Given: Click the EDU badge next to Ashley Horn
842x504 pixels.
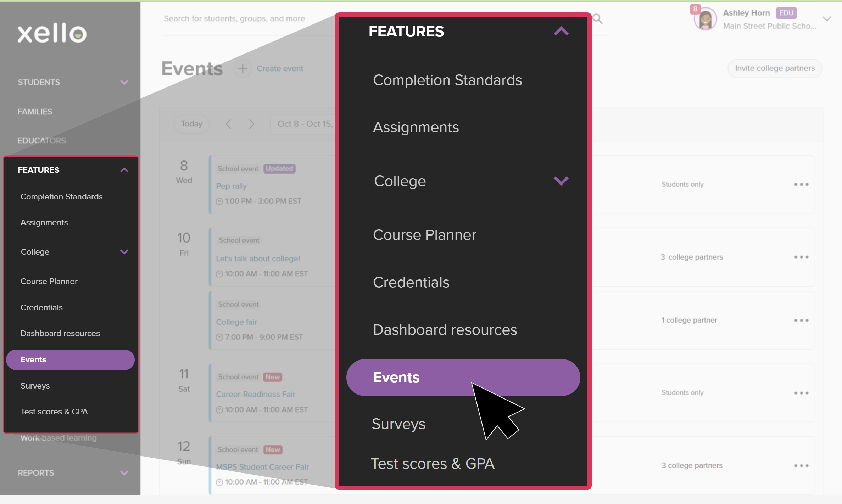Looking at the screenshot, I should (x=786, y=13).
